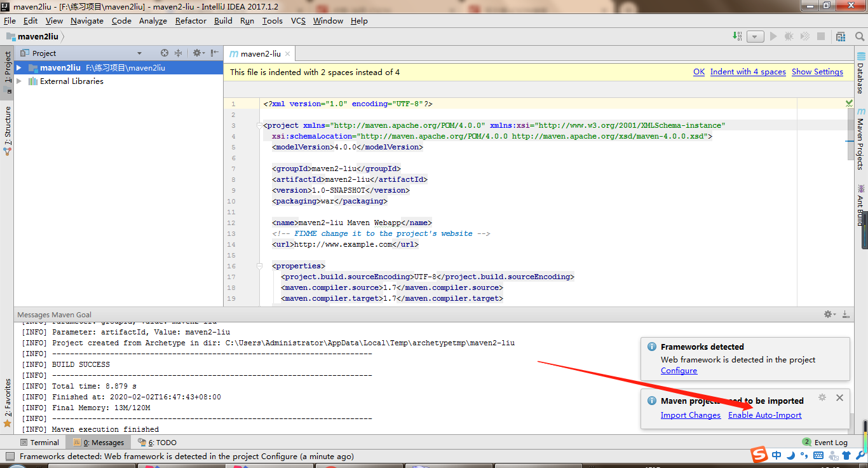Open the Refactor menu
The width and height of the screenshot is (868, 468).
click(191, 20)
